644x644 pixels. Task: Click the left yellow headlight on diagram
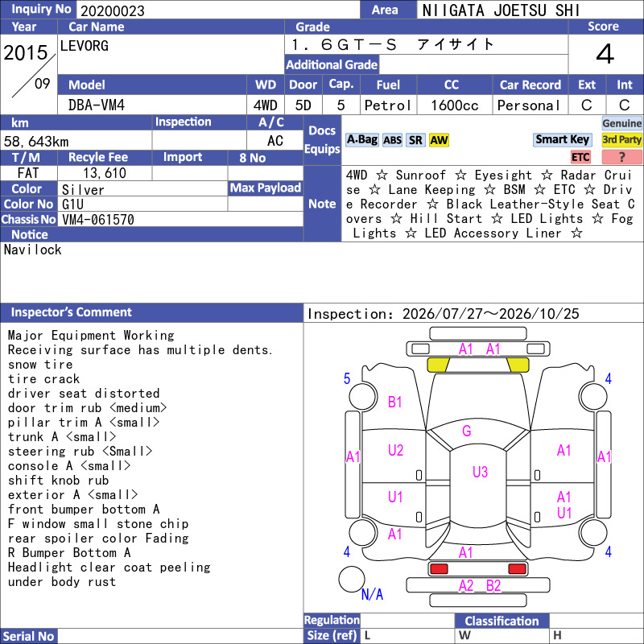pos(438,365)
